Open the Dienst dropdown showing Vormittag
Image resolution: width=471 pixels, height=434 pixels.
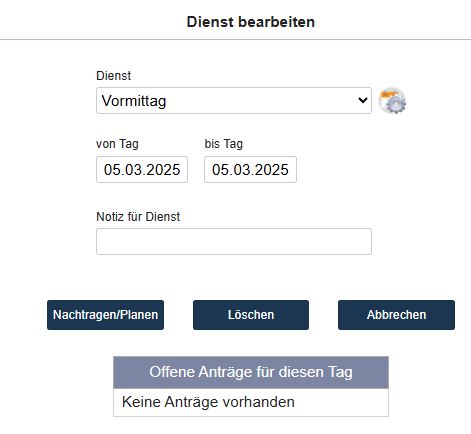click(x=234, y=100)
